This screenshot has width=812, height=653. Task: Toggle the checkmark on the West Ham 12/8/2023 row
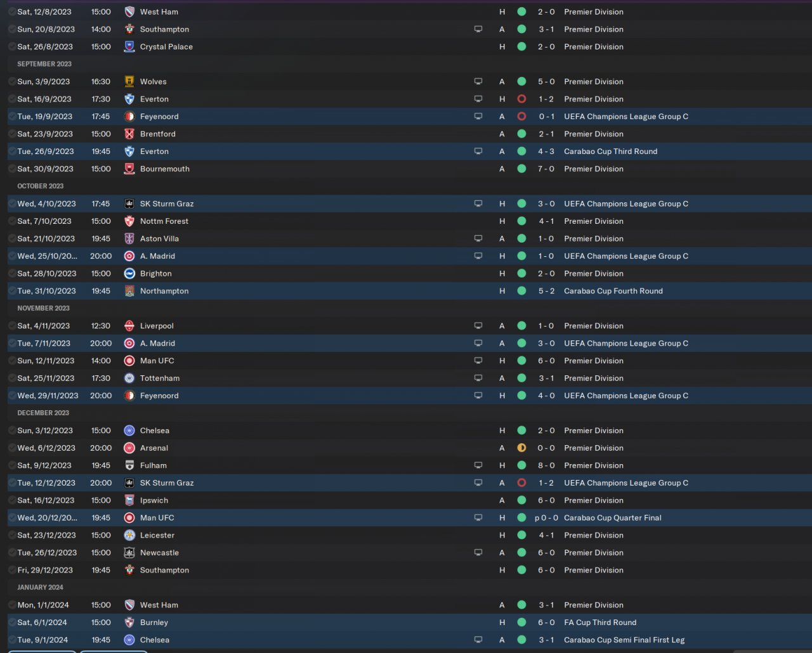coord(12,12)
